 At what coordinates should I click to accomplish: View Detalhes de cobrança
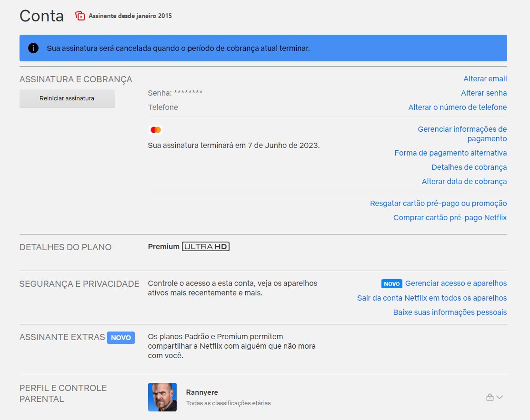click(x=469, y=167)
